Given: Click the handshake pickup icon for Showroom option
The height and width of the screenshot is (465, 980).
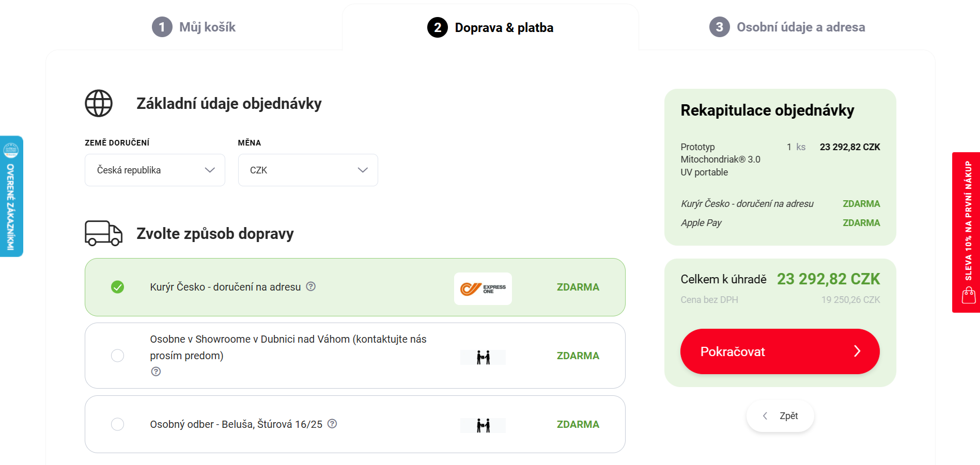Looking at the screenshot, I should pos(483,357).
